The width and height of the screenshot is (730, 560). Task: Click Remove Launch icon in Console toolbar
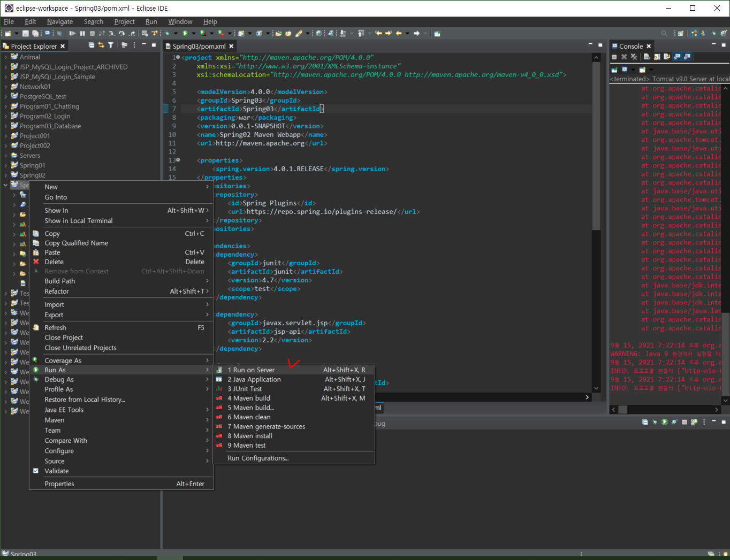624,57
